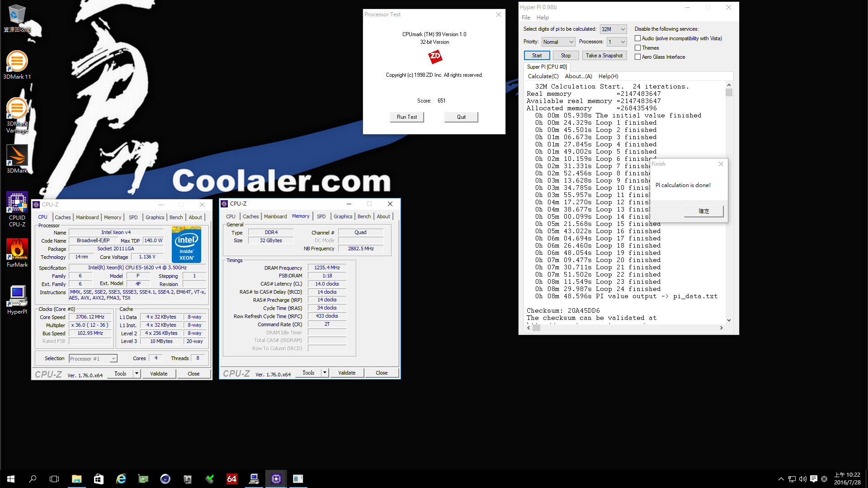
Task: Open the 3DMark Vantage desktop shortcut
Action: pyautogui.click(x=17, y=115)
